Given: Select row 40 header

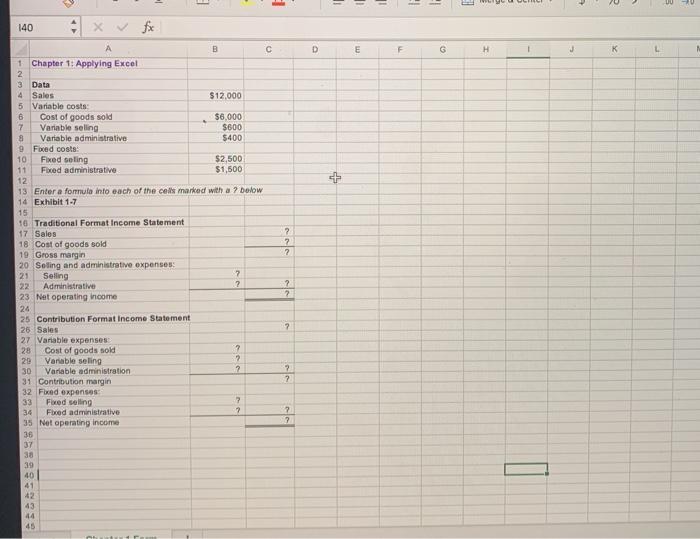Looking at the screenshot, I should (x=29, y=475).
